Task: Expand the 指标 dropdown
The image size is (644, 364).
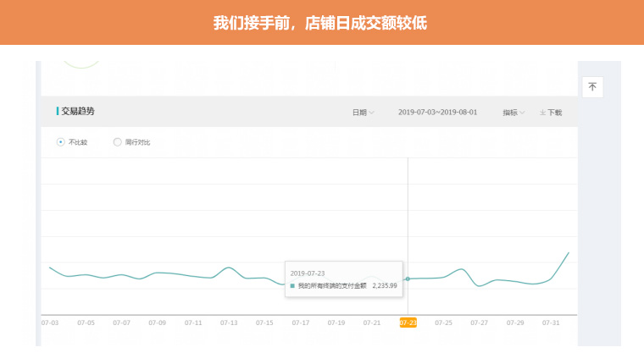Action: coord(514,112)
